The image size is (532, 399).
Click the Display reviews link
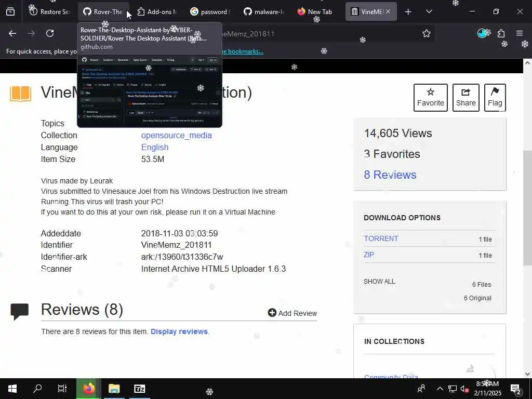click(x=179, y=331)
